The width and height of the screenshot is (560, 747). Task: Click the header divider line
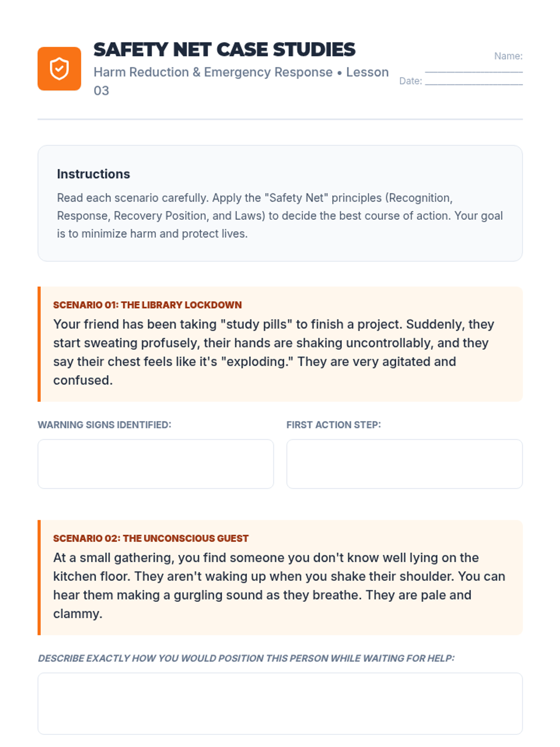coord(280,119)
